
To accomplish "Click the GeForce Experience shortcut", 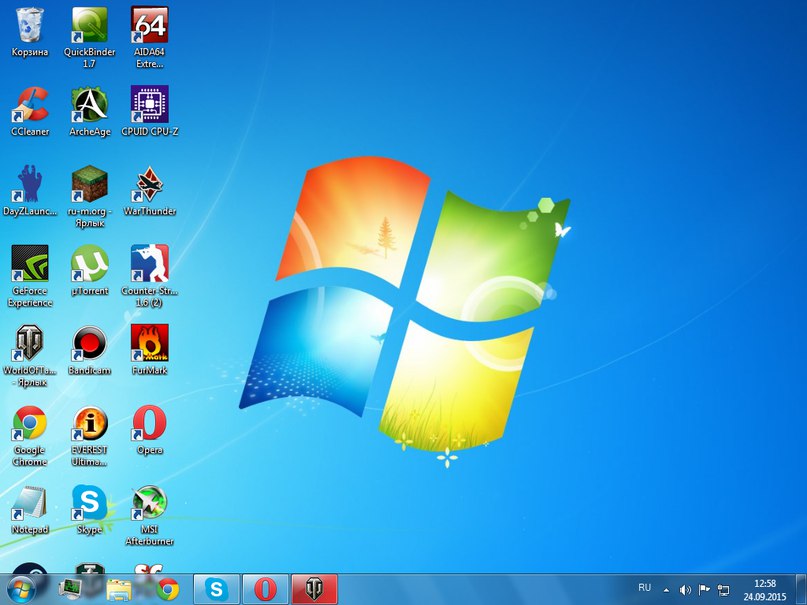I will pyautogui.click(x=30, y=265).
